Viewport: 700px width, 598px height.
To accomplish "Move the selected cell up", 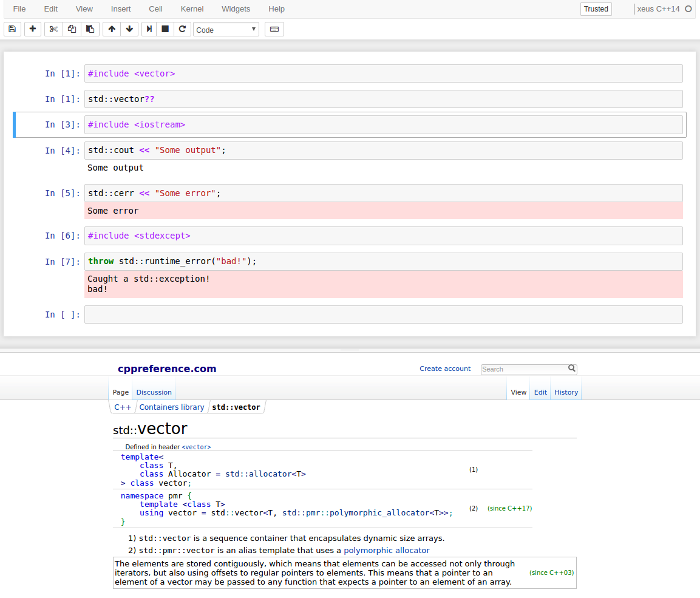I will (x=111, y=29).
